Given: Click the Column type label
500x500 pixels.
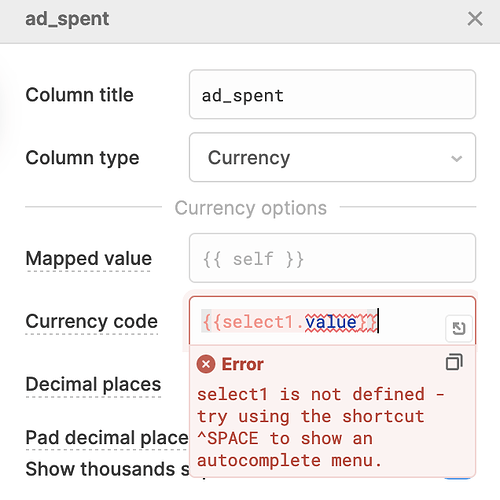Looking at the screenshot, I should [x=82, y=158].
